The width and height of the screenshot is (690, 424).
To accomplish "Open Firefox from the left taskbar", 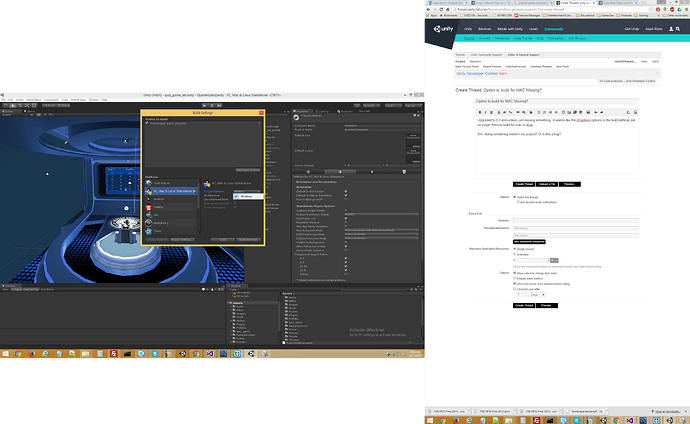I will coord(32,354).
